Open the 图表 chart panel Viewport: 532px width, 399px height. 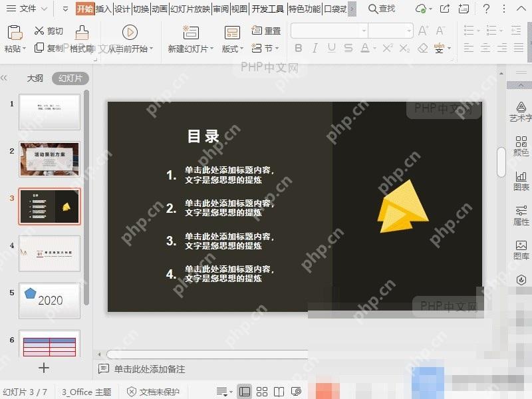click(521, 181)
